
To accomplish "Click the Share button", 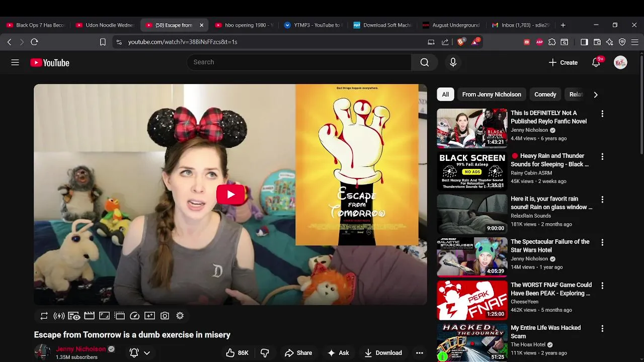I will click(298, 353).
